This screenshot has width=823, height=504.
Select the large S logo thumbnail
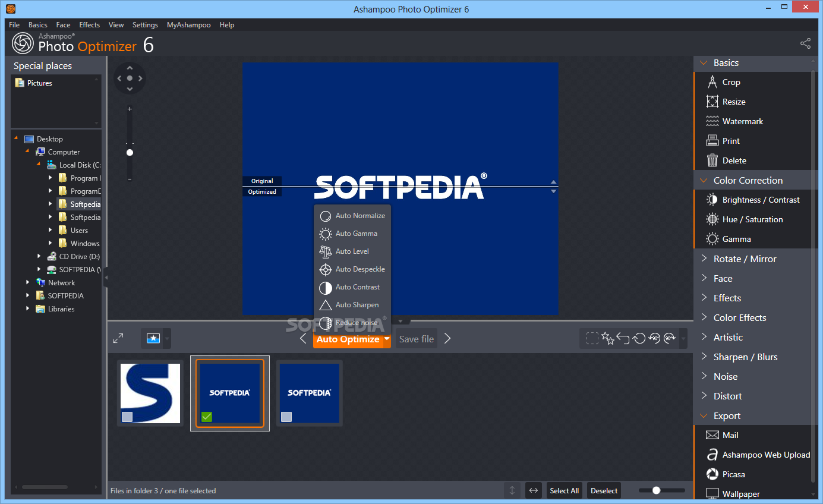point(150,393)
